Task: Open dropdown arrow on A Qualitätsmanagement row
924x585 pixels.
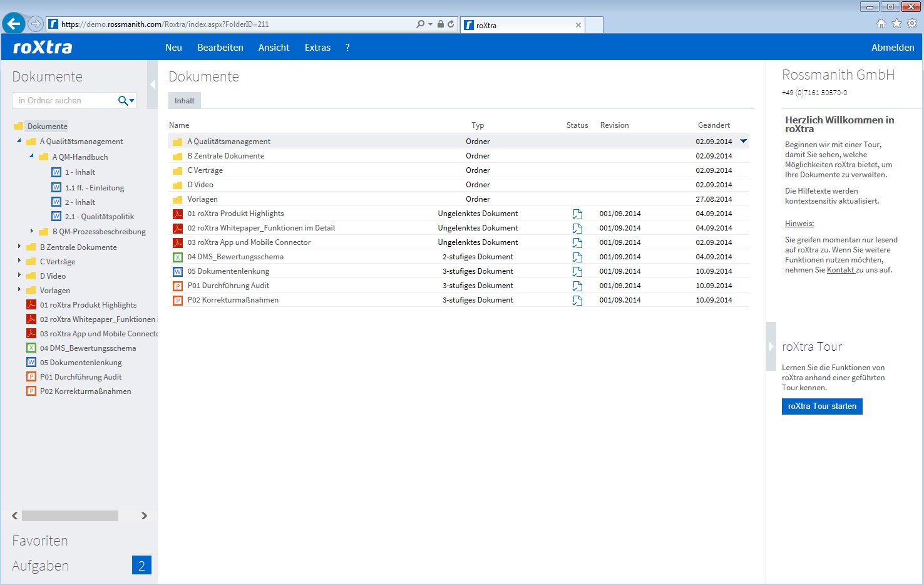Action: pyautogui.click(x=744, y=142)
